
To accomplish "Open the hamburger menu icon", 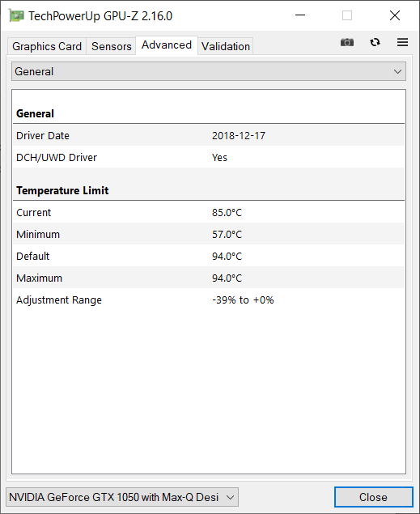I will click(402, 42).
